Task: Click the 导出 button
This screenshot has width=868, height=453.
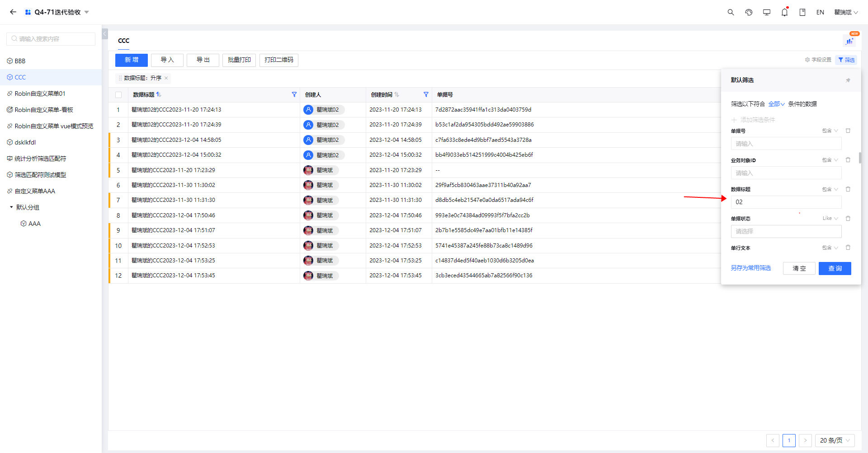Action: (203, 60)
